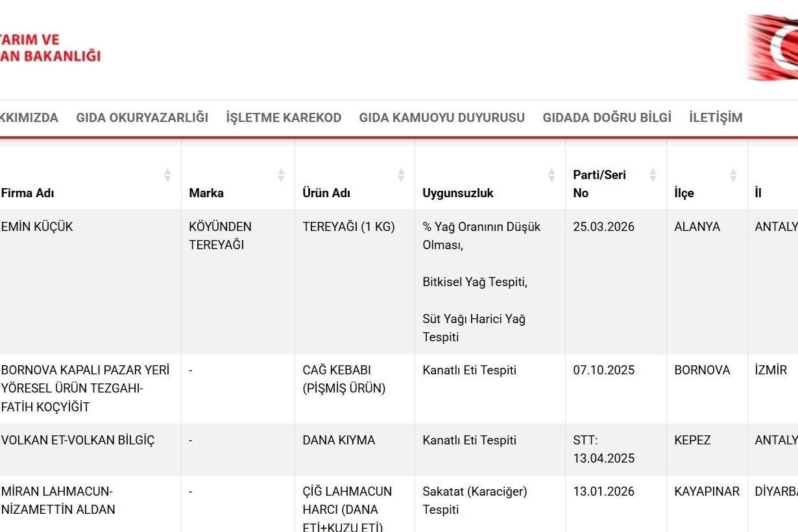798x532 pixels.
Task: Click İlçe column sort arrows
Action: pos(733,175)
